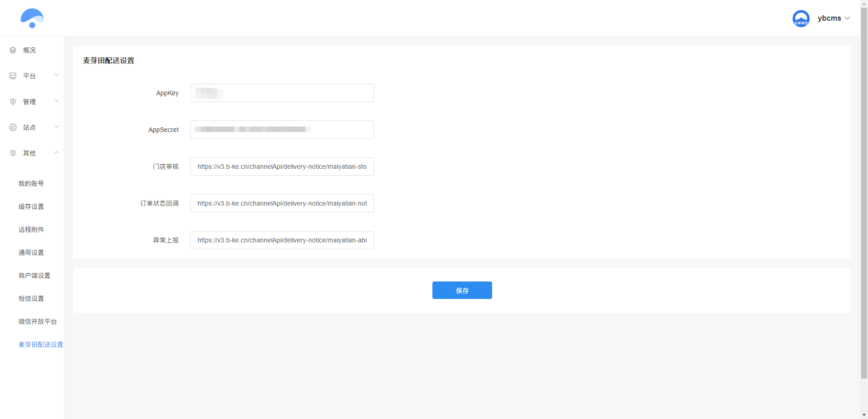Open 微信开放平台 submenu item

click(x=38, y=321)
